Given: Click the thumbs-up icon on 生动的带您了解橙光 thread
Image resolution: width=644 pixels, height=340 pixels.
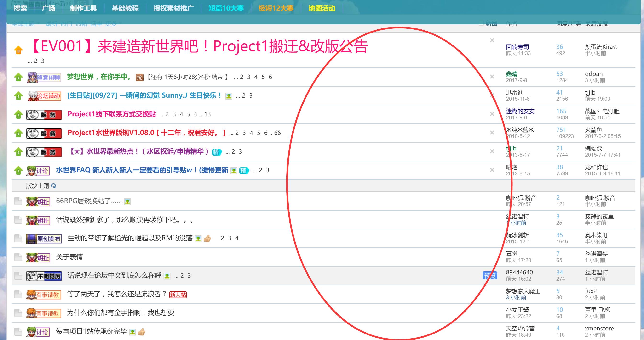Looking at the screenshot, I should click(207, 239).
